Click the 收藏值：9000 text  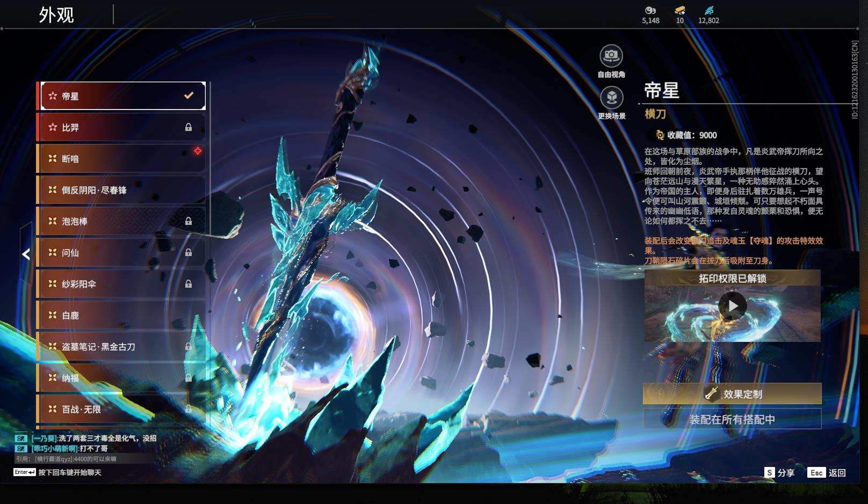point(692,135)
